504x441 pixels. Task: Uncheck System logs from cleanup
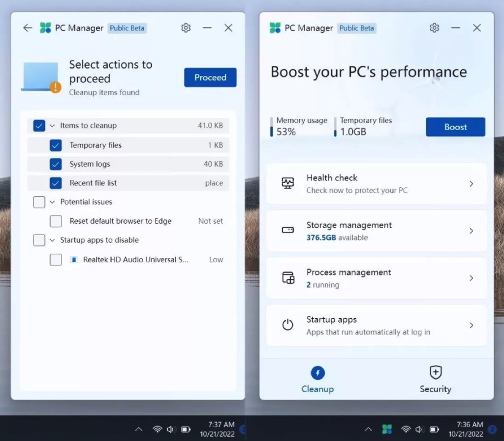click(56, 164)
